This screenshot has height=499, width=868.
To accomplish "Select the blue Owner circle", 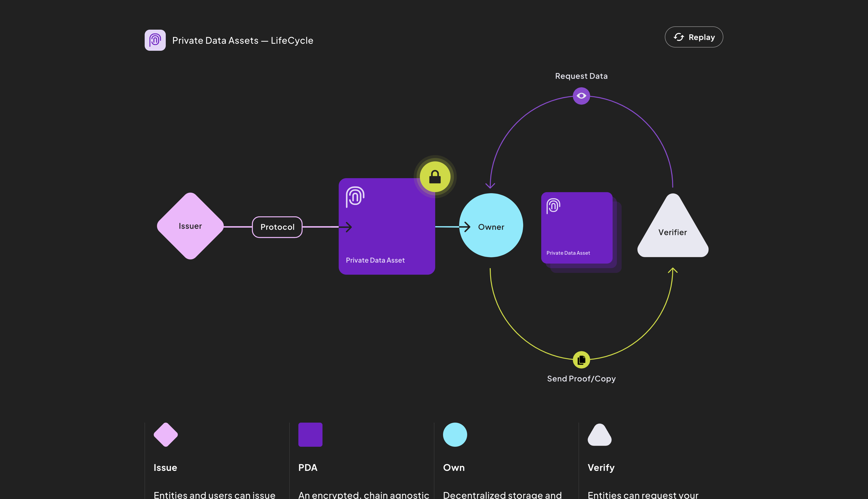I will [x=491, y=226].
